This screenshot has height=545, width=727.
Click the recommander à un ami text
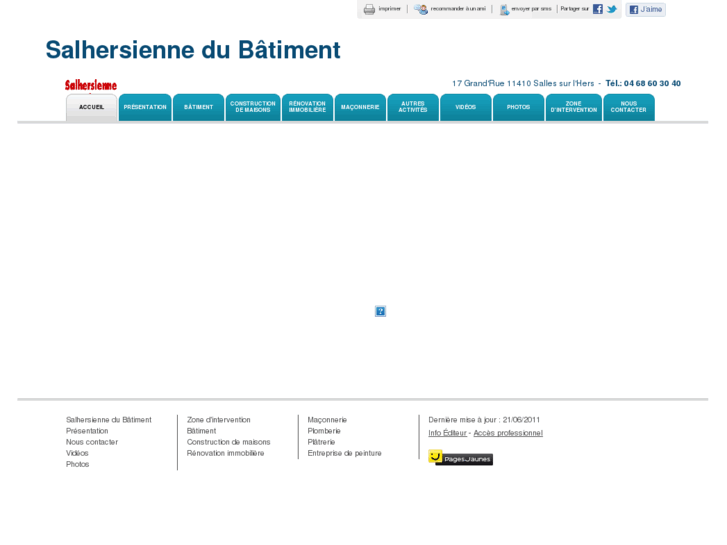coord(458,9)
